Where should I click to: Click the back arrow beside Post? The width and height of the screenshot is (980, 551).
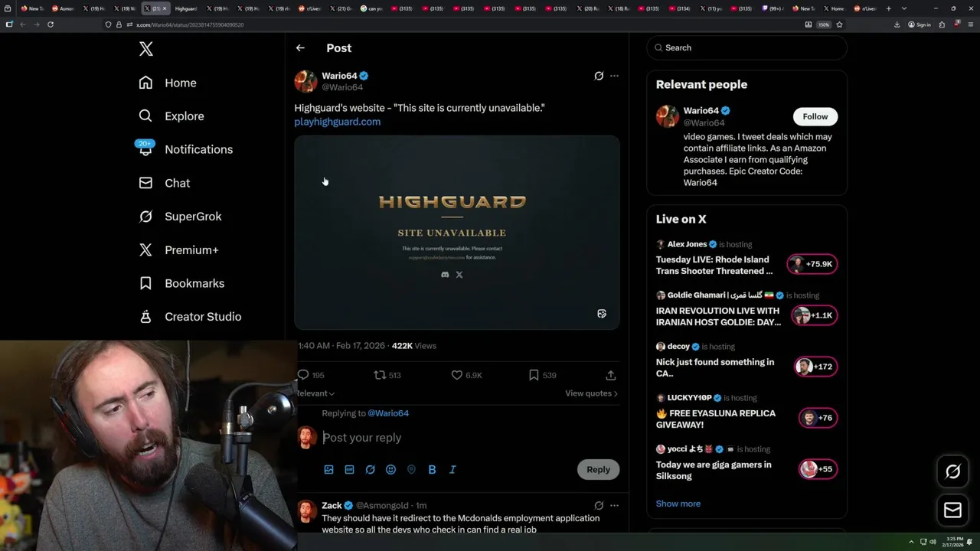pyautogui.click(x=300, y=47)
